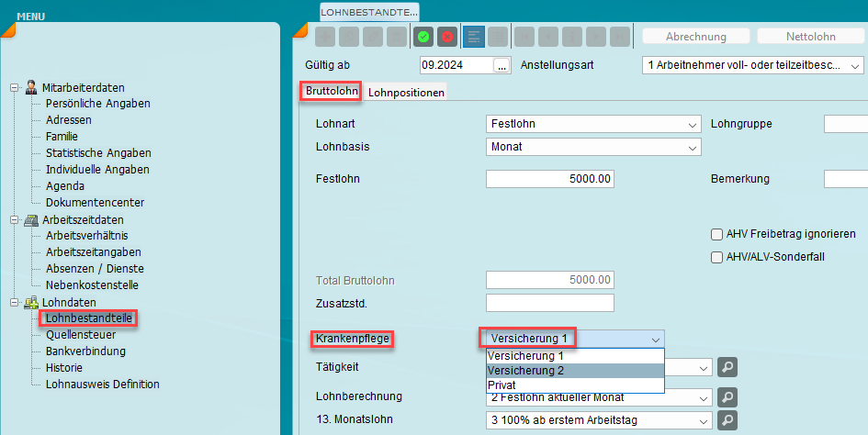Image resolution: width=868 pixels, height=435 pixels.
Task: Click the Lohndaten tree icon
Action: [x=30, y=302]
